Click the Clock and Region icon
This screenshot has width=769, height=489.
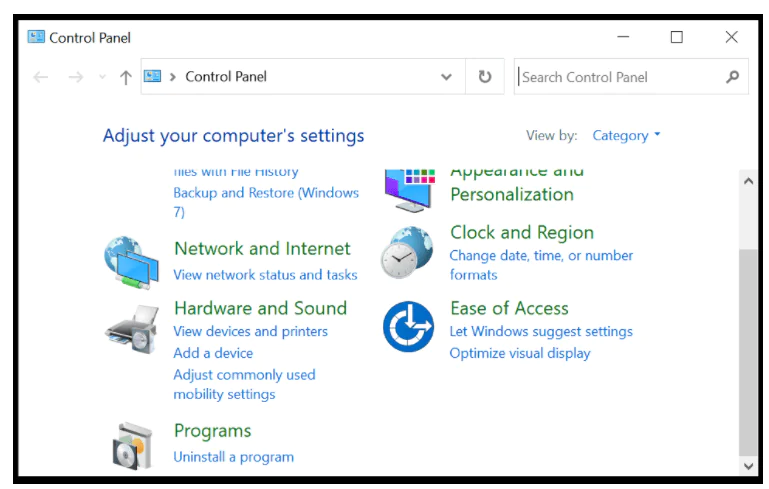408,251
